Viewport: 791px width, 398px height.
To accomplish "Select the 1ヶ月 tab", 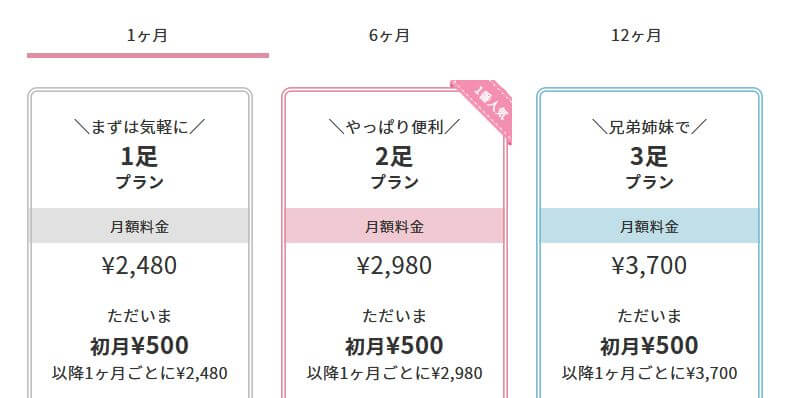I will coord(147,36).
